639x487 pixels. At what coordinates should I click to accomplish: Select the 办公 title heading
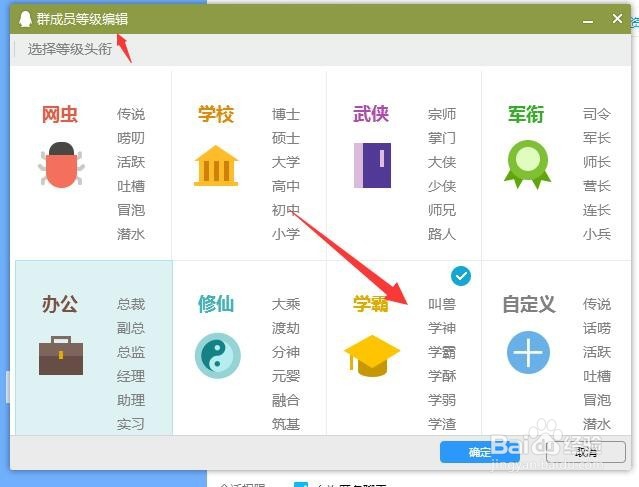coord(60,304)
